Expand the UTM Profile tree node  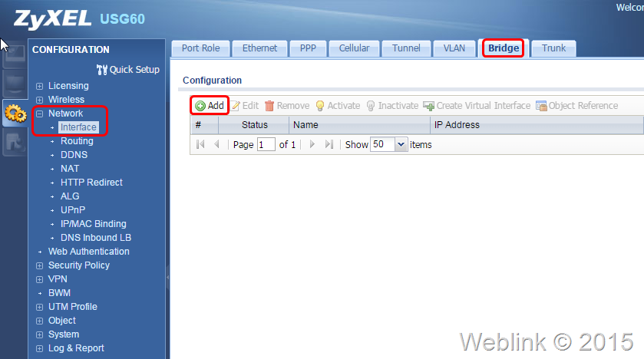(39, 307)
